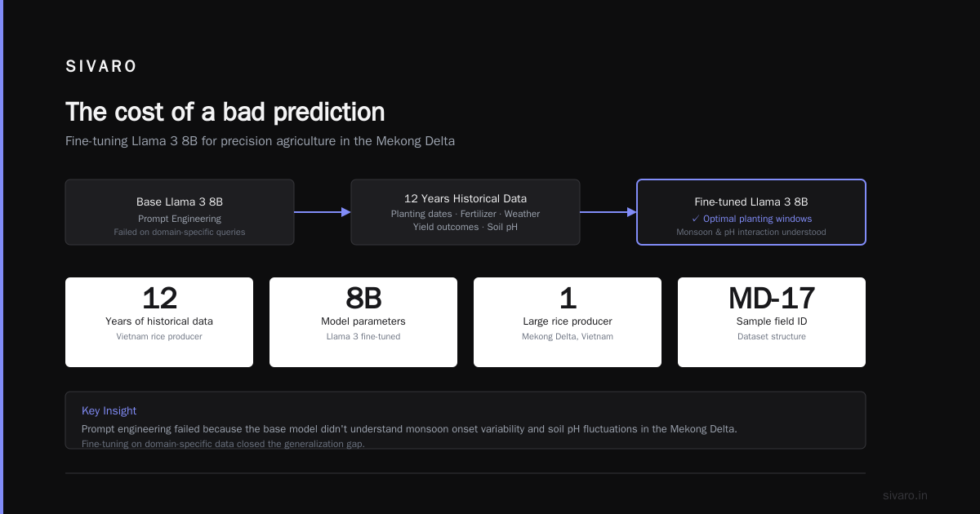Open the 1 Large rice producer card
The image size is (980, 514).
click(568, 322)
